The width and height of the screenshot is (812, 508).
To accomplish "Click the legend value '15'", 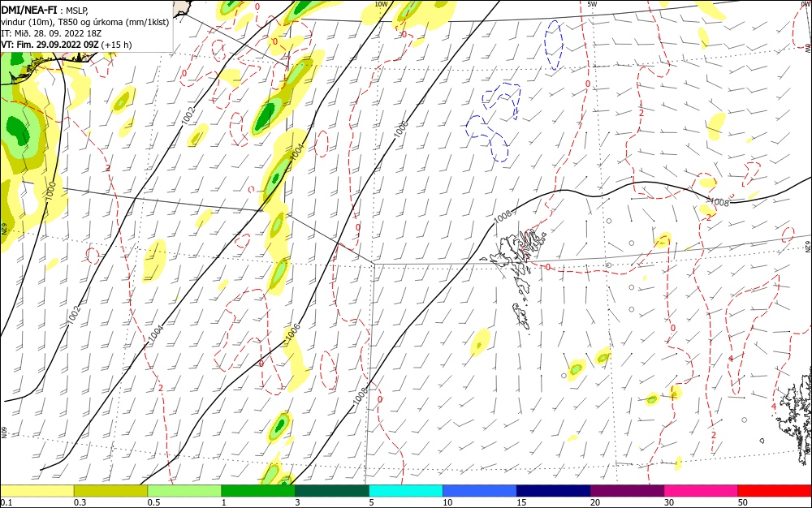I will click(x=521, y=502).
